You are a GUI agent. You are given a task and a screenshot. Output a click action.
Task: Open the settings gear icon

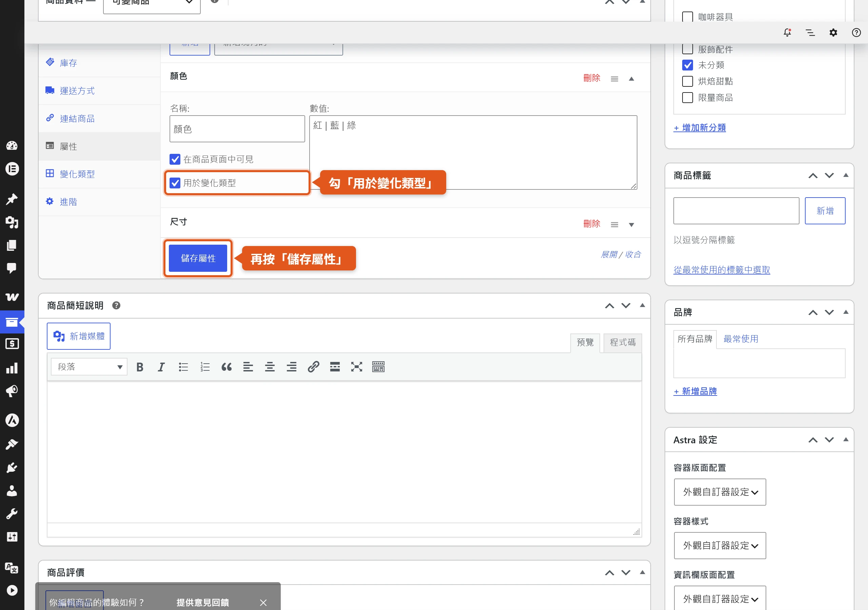(x=833, y=33)
